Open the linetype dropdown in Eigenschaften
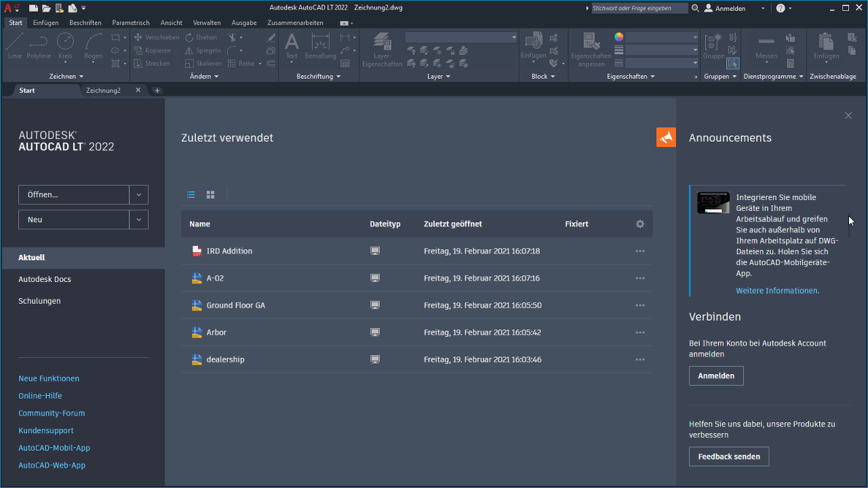 [663, 63]
